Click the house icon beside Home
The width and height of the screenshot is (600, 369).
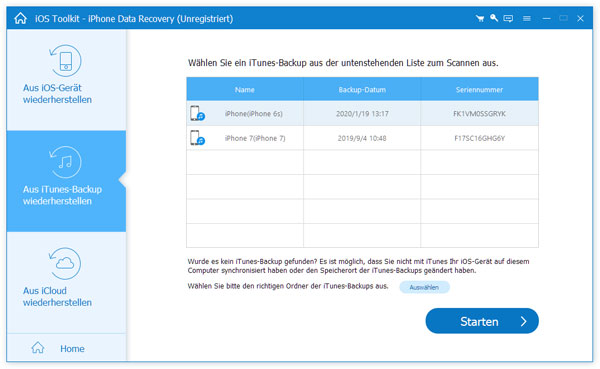(x=38, y=348)
